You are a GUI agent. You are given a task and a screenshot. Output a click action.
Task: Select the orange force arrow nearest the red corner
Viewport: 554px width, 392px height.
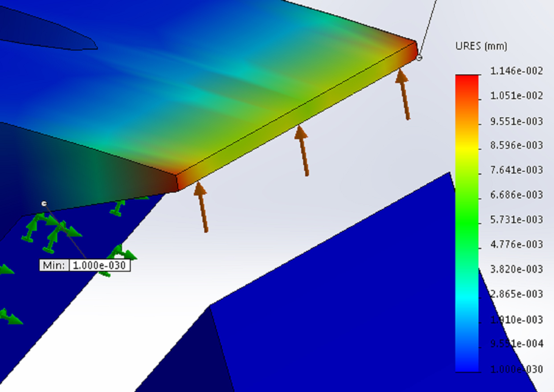pyautogui.click(x=403, y=94)
